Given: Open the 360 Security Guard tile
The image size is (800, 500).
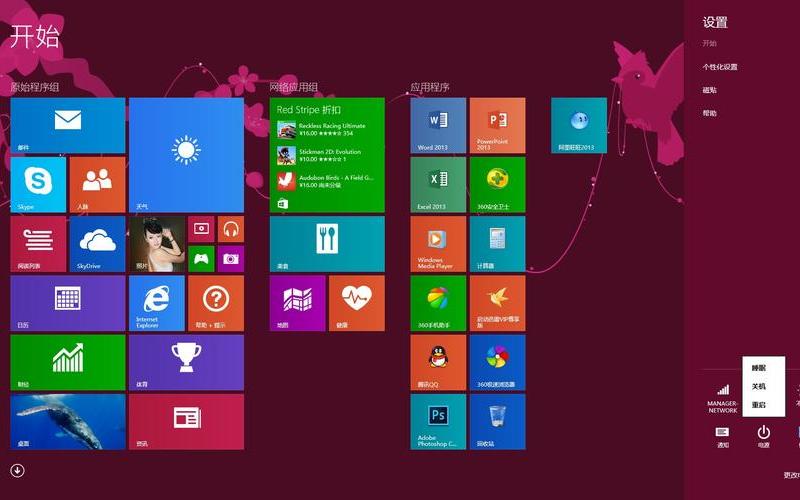Looking at the screenshot, I should tap(497, 184).
